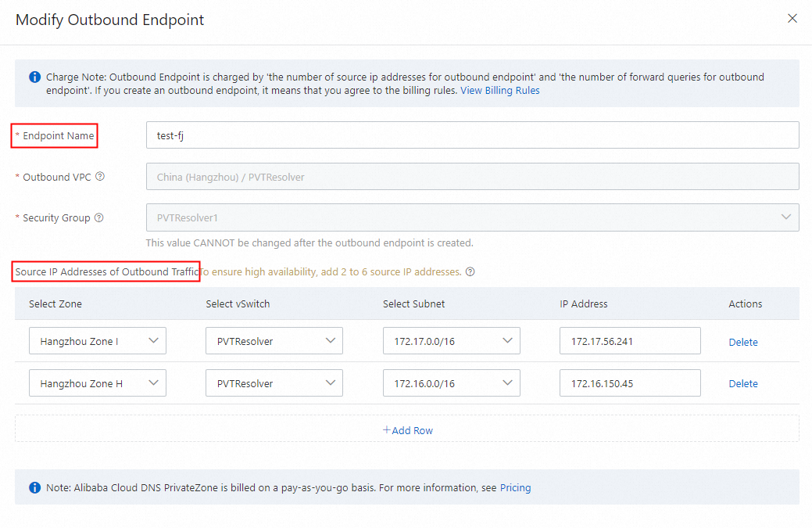Click info icon in the PrivateZone billing note
Image resolution: width=812 pixels, height=528 pixels.
pos(35,487)
